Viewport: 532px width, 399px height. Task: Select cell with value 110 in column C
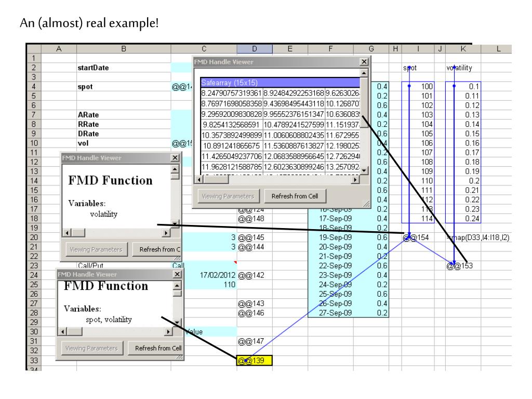coord(210,285)
